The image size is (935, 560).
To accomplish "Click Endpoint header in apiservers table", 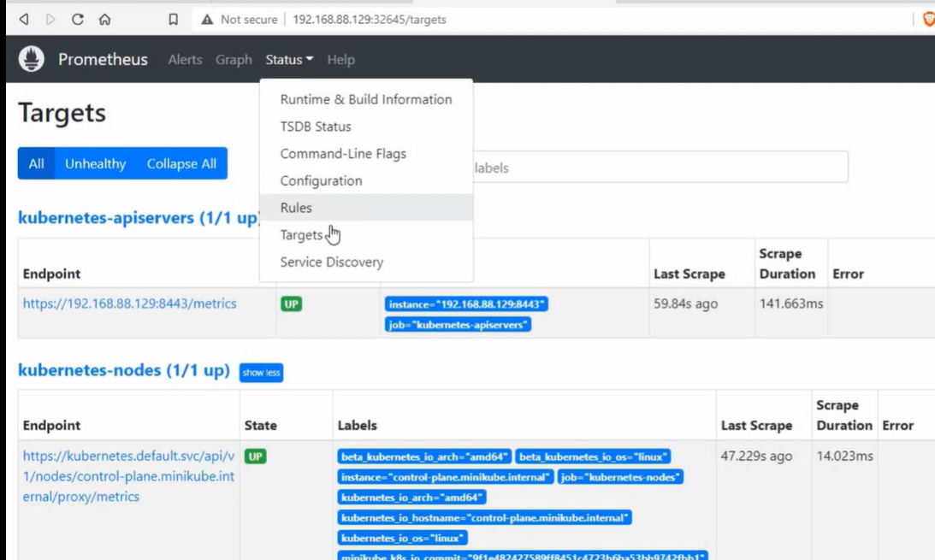I will [51, 274].
